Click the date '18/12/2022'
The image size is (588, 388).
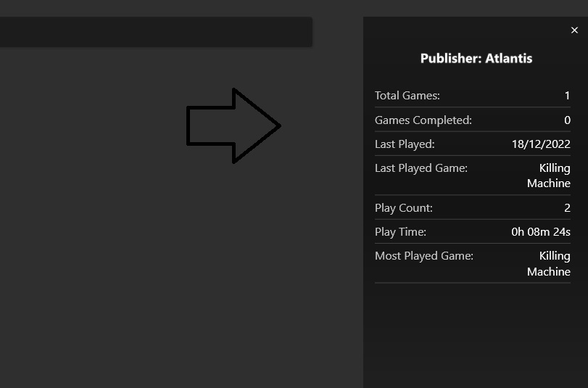coord(541,144)
